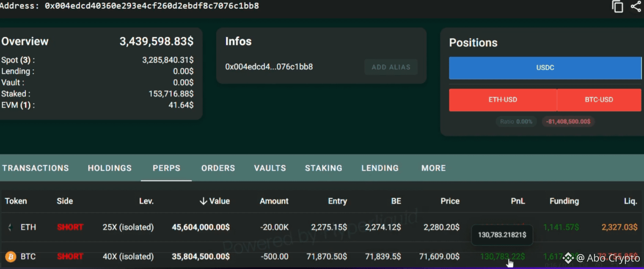
Task: Click the BTC token name in the table
Action: click(28, 256)
